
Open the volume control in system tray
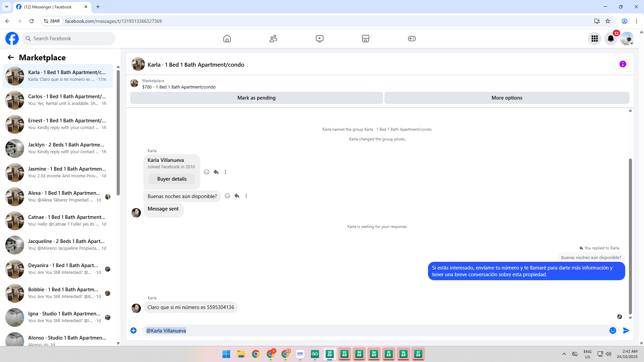coord(608,354)
